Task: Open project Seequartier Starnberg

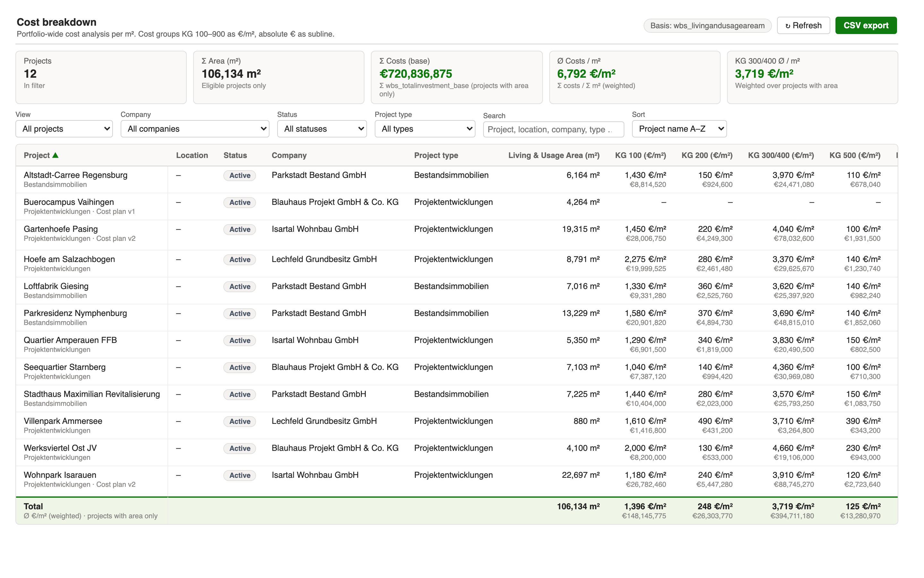Action: tap(64, 367)
